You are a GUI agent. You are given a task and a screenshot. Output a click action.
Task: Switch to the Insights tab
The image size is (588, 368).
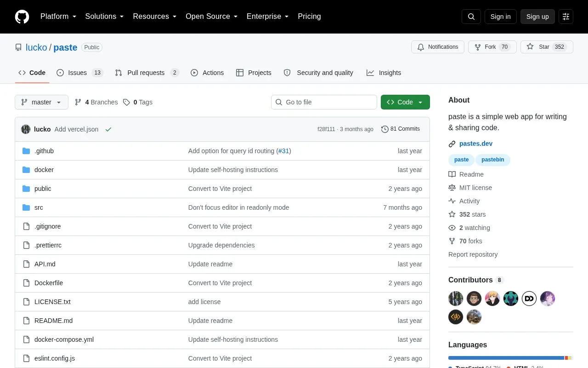(x=384, y=73)
